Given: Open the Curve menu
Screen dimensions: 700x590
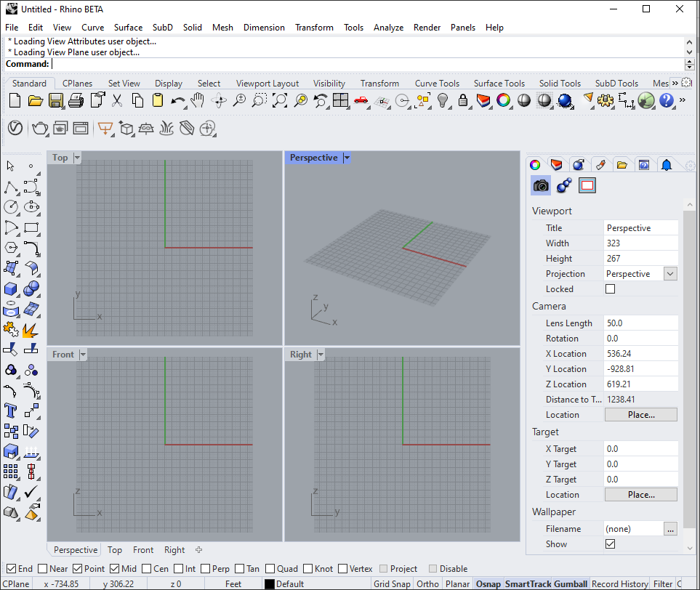Looking at the screenshot, I should point(93,27).
